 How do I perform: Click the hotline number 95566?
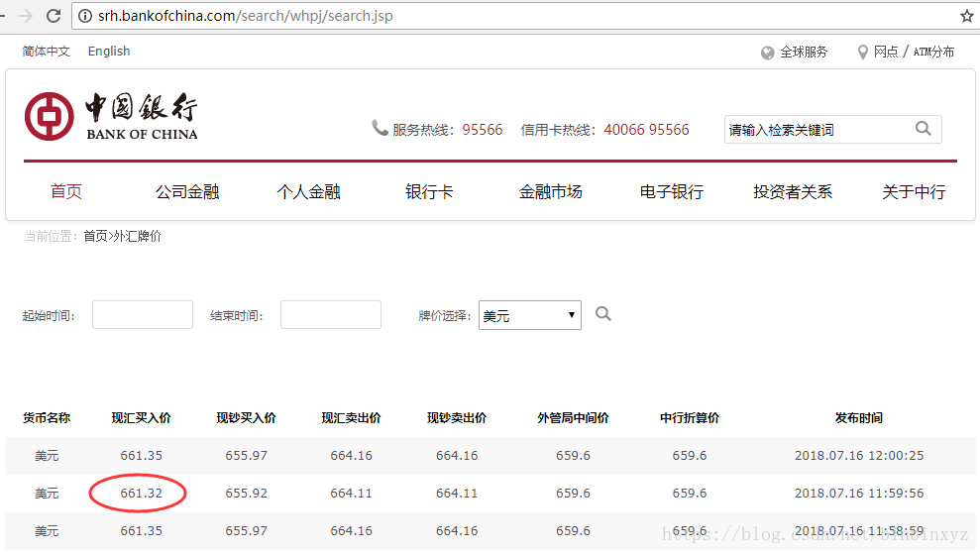click(483, 130)
